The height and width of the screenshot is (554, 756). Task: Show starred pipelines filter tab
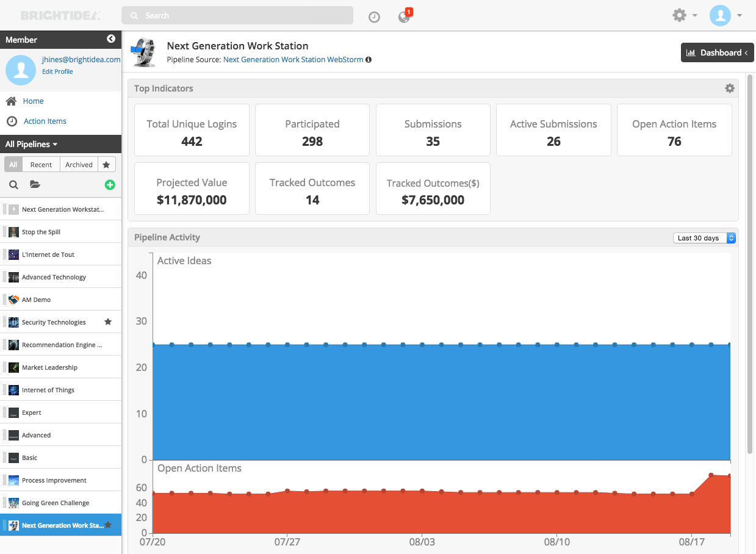[x=106, y=165]
